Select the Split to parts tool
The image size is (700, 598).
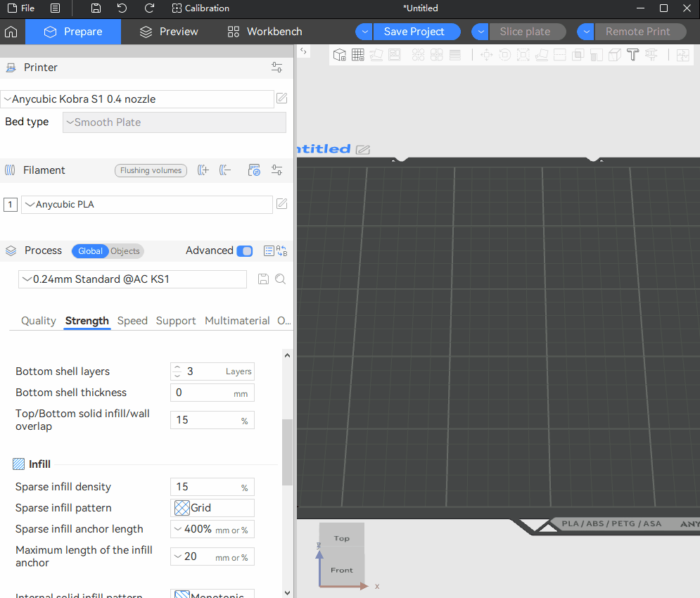[x=437, y=55]
